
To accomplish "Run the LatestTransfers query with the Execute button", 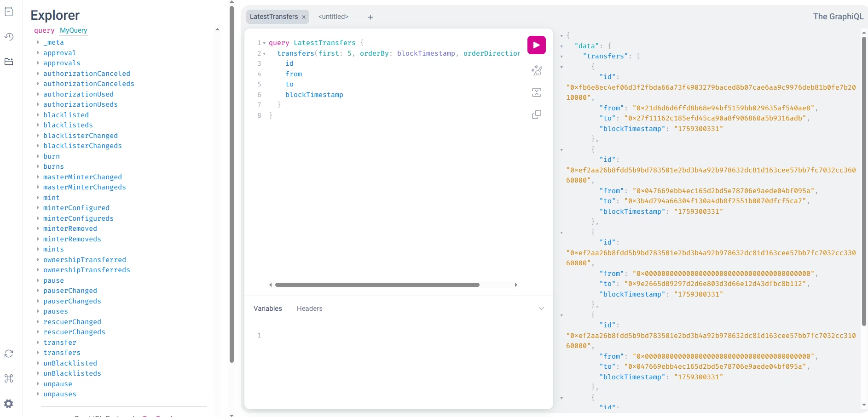I will 536,45.
